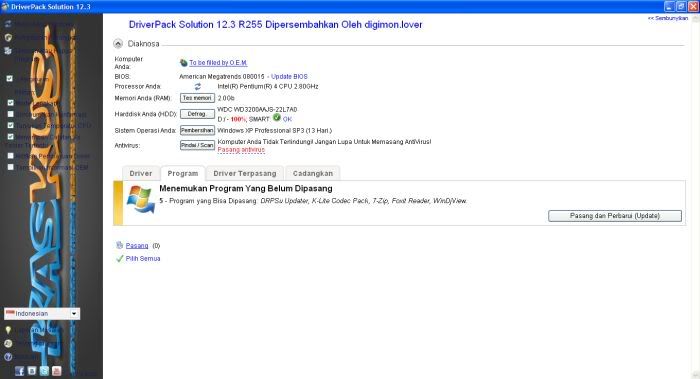Screen dimensions: 700x379
Task: Click the Pasang link below the panel
Action: 137,246
